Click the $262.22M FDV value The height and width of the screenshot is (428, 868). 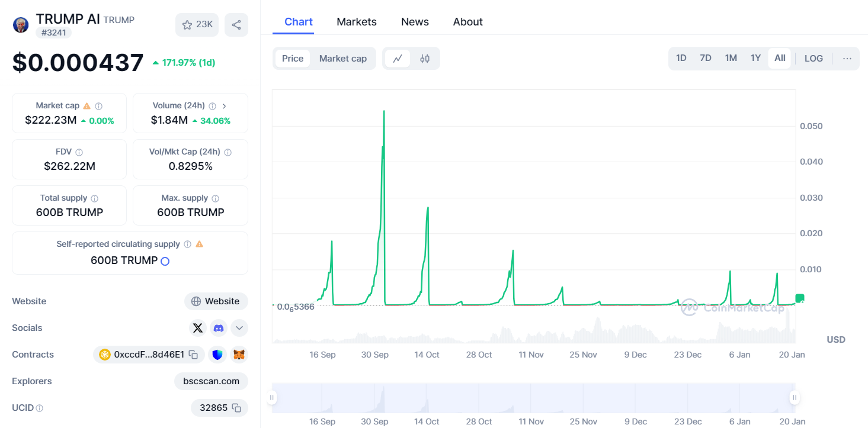69,166
